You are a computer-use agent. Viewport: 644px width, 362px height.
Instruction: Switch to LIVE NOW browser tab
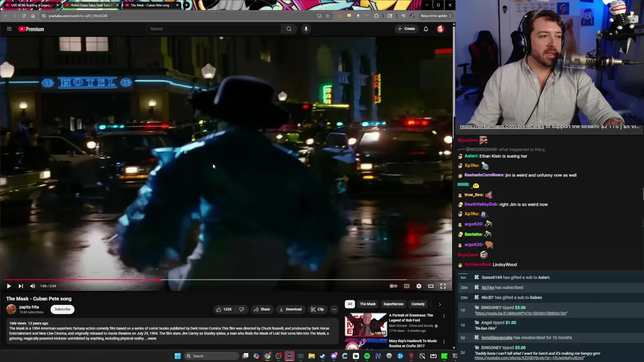point(30,5)
